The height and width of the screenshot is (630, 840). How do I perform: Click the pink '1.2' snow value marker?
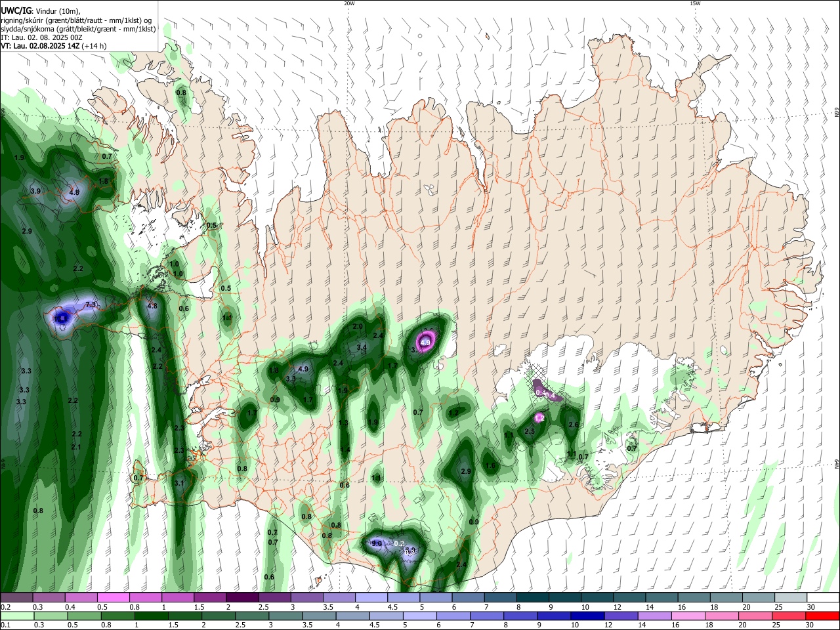coord(540,417)
